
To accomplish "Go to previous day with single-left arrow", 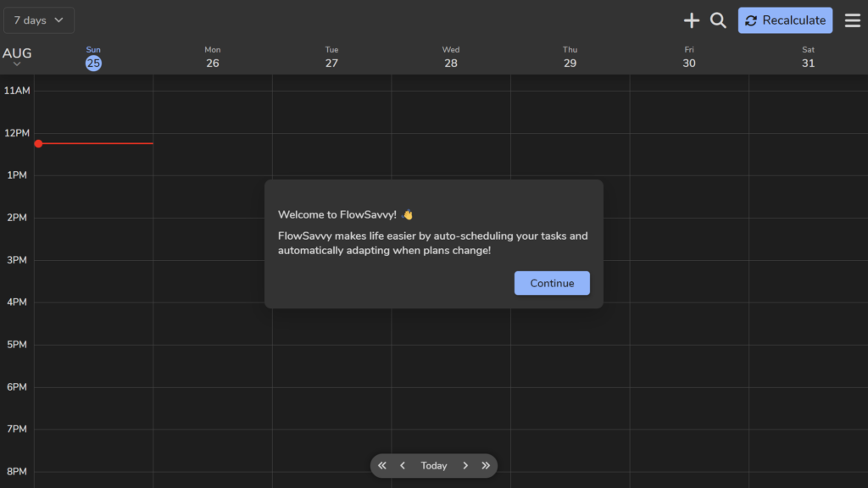I will click(x=403, y=466).
